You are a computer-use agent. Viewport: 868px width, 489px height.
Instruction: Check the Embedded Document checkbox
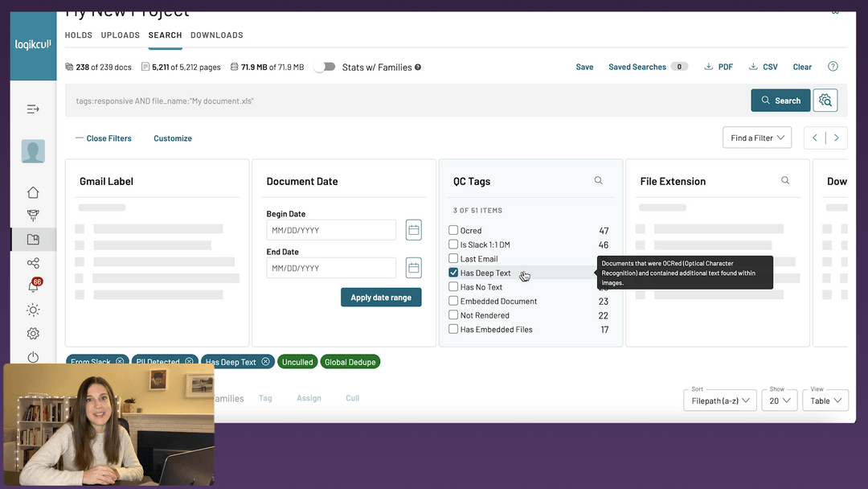point(453,301)
